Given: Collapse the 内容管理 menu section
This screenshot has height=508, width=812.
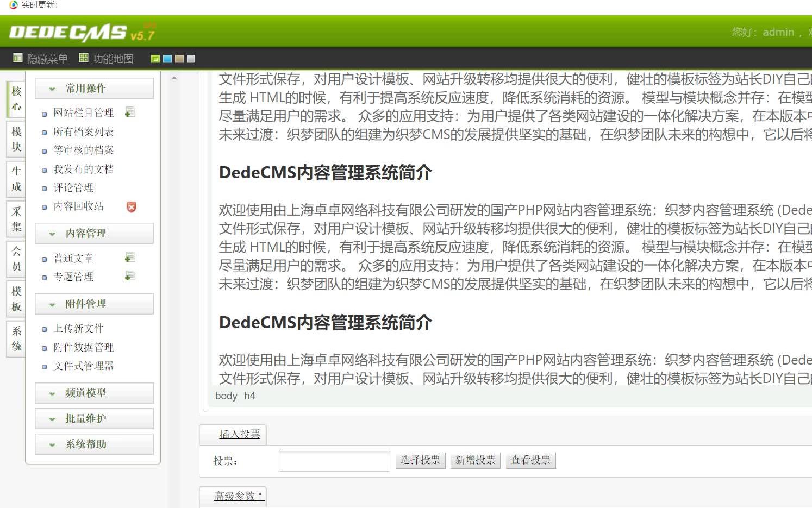Looking at the screenshot, I should pyautogui.click(x=95, y=234).
